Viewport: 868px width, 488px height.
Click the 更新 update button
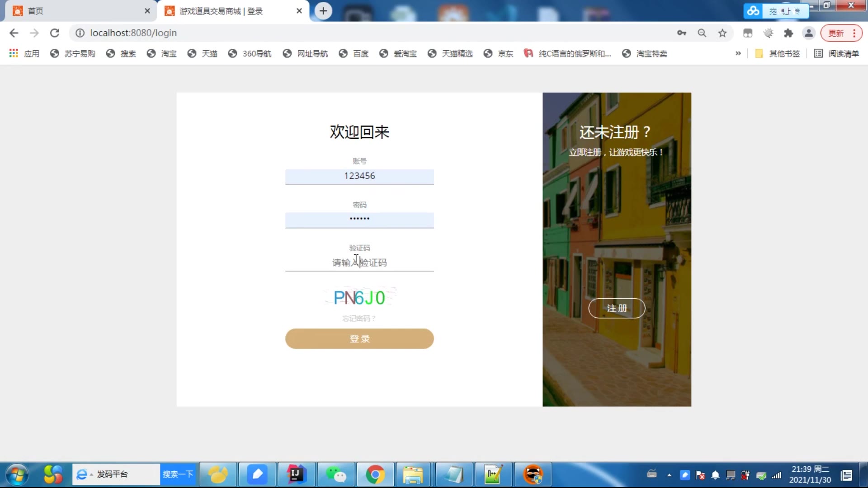click(x=836, y=33)
